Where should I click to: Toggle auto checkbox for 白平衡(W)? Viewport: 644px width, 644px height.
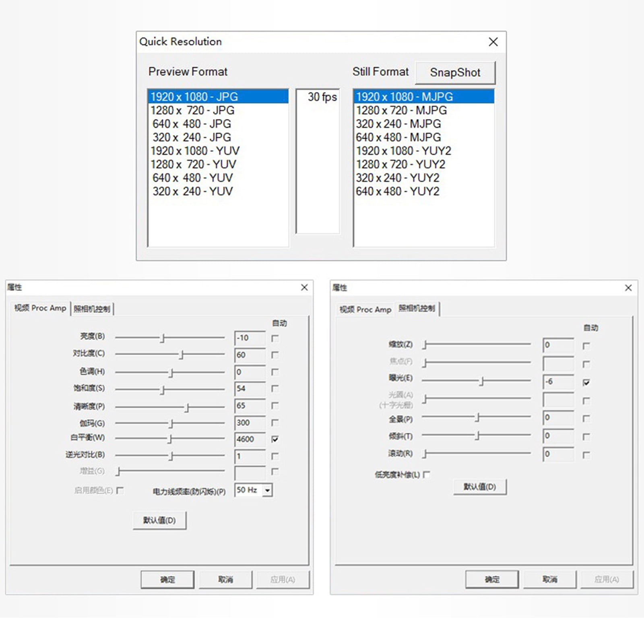click(275, 439)
